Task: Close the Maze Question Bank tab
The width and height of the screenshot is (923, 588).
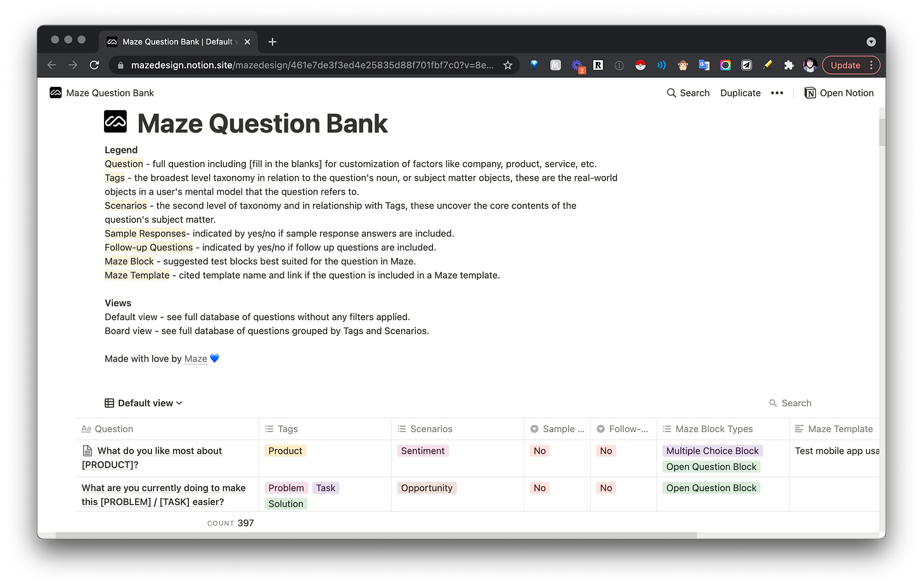Action: (x=247, y=42)
